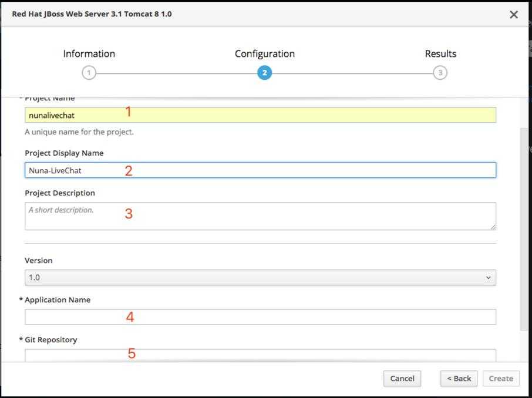The image size is (532, 398).
Task: Click step circle number 1
Action: tap(89, 73)
